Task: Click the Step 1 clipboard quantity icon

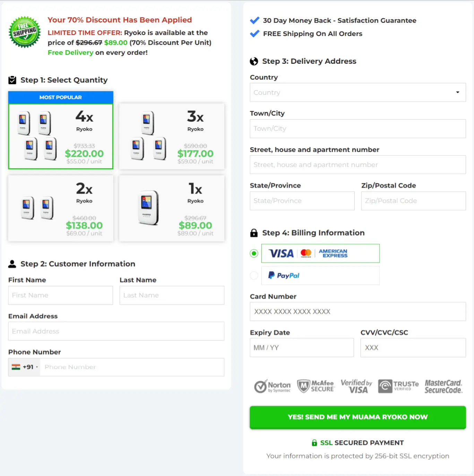Action: 12,80
